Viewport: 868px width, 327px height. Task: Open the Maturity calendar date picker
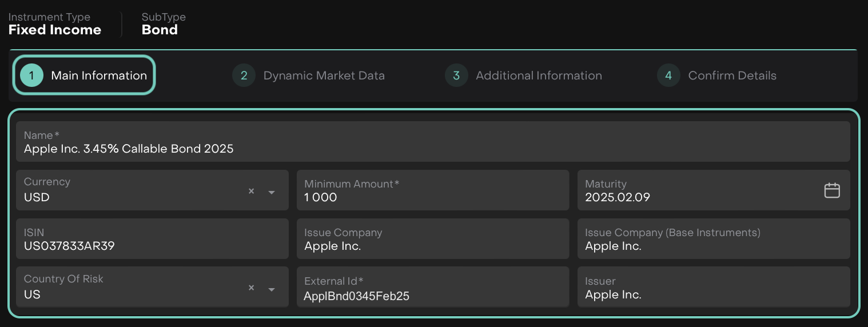click(x=831, y=190)
